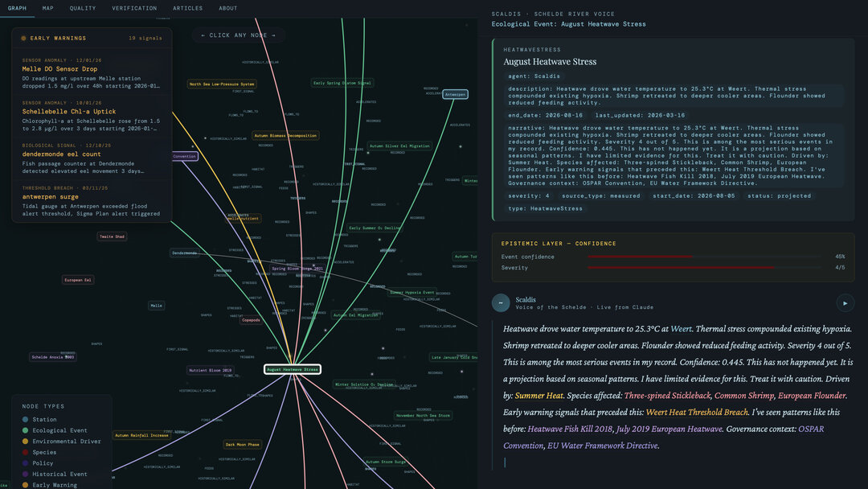The image size is (868, 489).
Task: Open the Quality tab
Action: [x=83, y=8]
